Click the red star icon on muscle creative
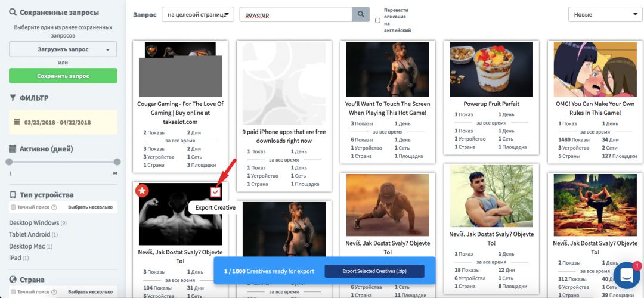This screenshot has height=298, width=644. [142, 191]
